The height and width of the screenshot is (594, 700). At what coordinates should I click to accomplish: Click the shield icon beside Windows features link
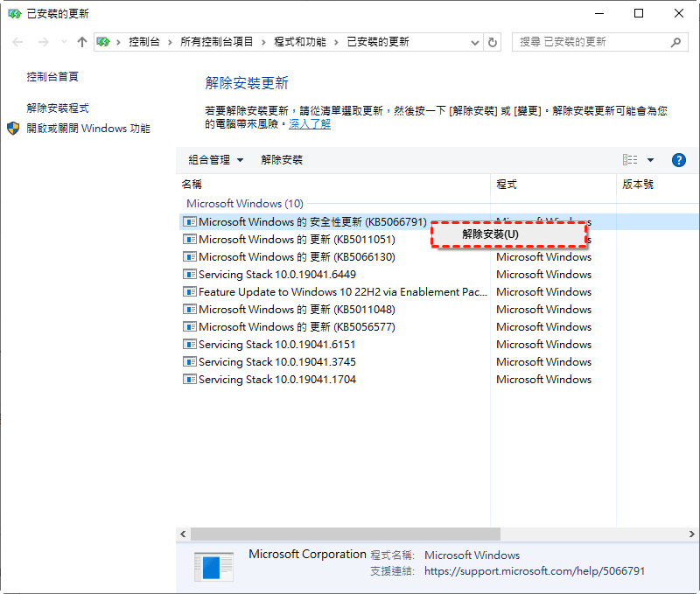tap(13, 129)
